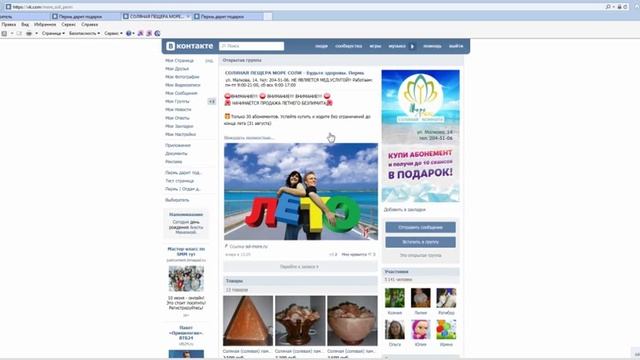Click 'выйти' to log out
The image size is (640, 360).
[456, 46]
